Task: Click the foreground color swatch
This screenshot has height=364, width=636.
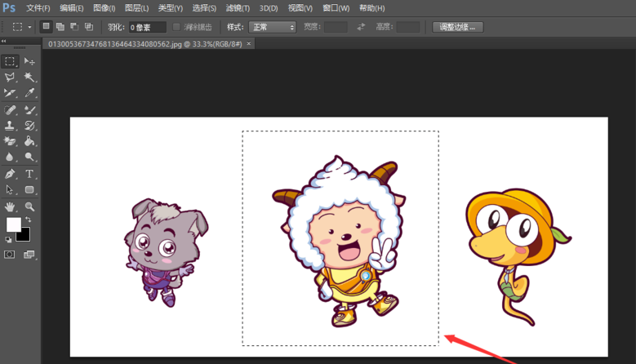Action: [x=14, y=224]
